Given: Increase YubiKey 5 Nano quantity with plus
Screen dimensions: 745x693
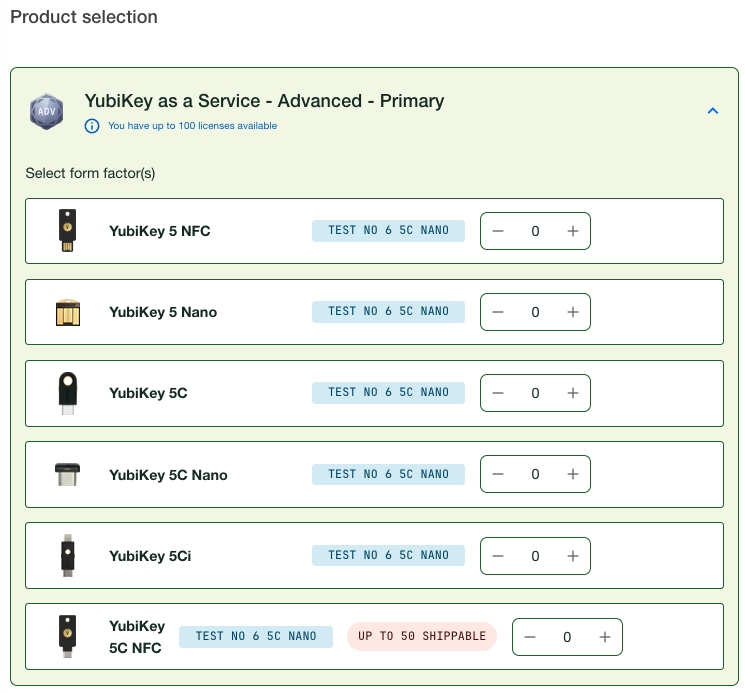Looking at the screenshot, I should point(573,312).
